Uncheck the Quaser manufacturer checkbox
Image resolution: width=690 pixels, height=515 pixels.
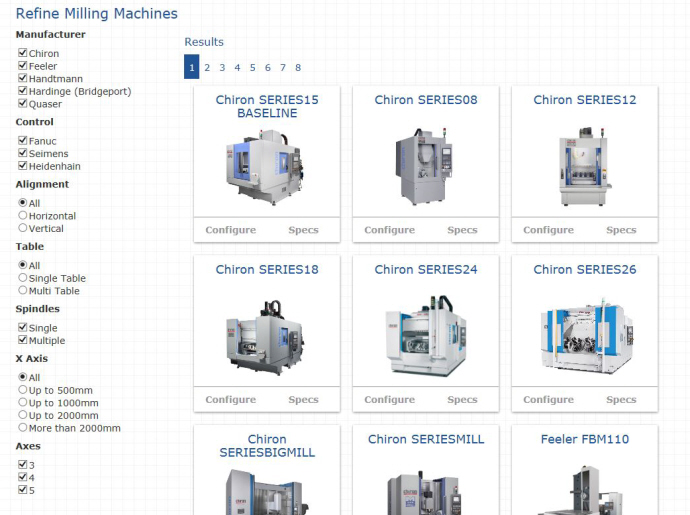tap(22, 103)
